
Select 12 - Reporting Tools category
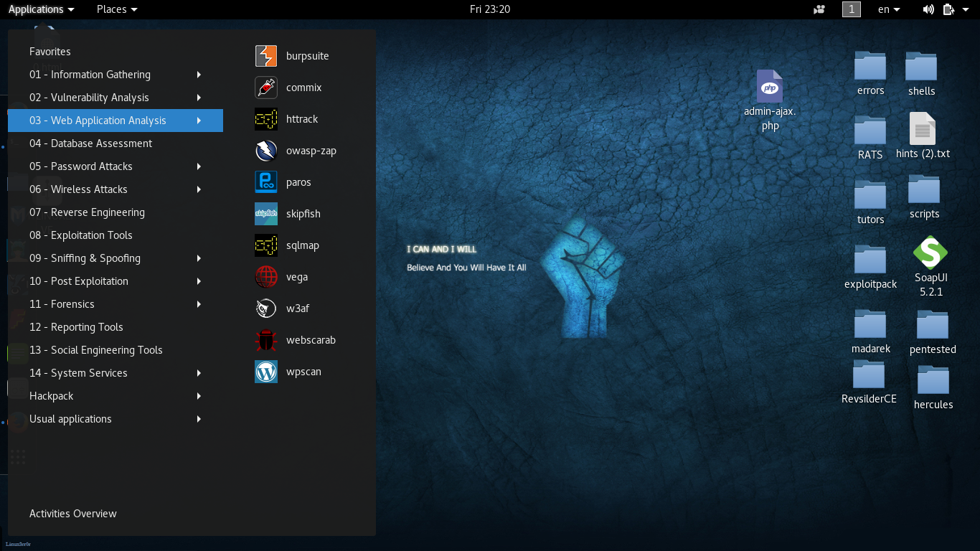point(116,327)
